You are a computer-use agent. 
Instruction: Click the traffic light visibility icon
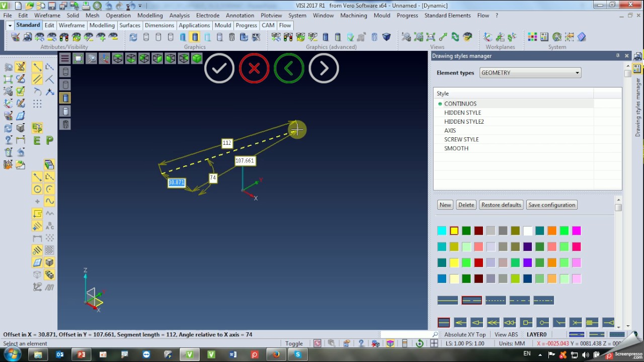point(64,37)
